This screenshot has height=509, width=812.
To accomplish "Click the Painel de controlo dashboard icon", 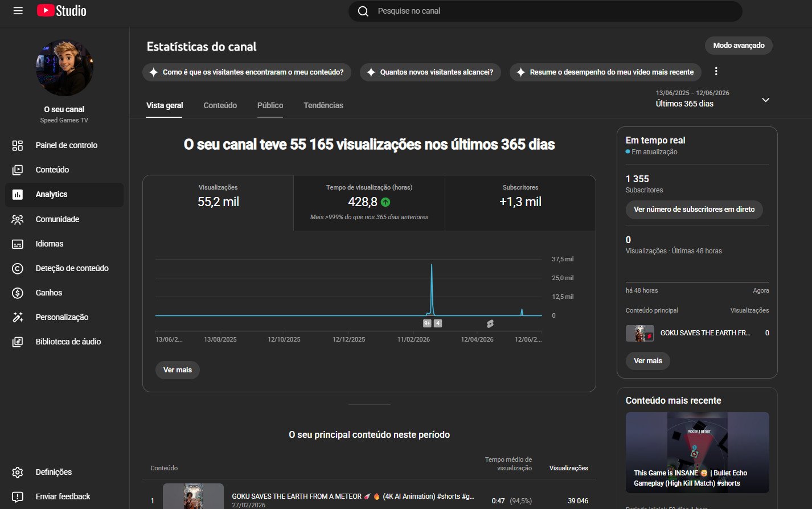I will pyautogui.click(x=18, y=145).
